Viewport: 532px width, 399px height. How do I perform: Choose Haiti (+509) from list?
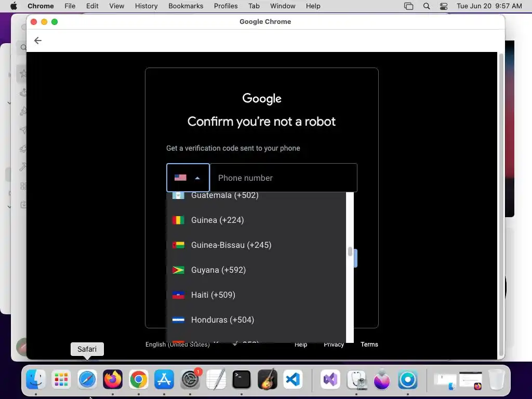tap(256, 295)
